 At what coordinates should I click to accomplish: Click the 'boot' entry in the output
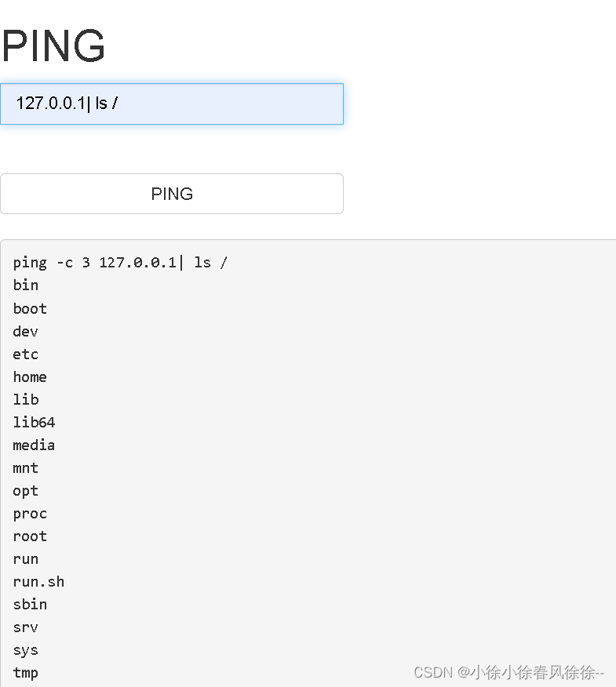coord(30,308)
